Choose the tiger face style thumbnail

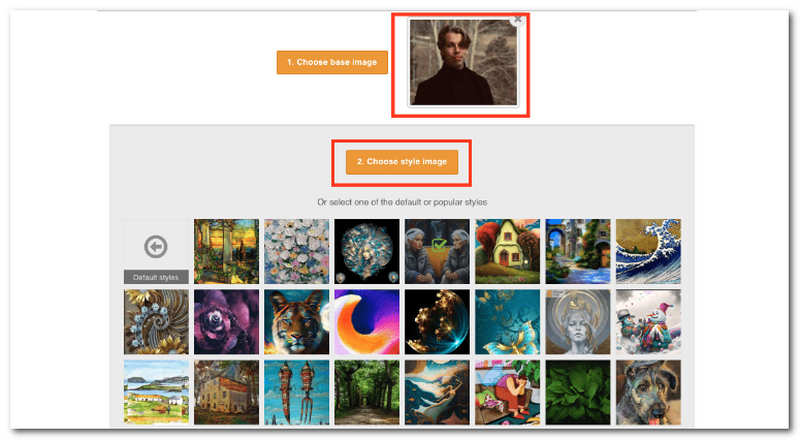[296, 322]
